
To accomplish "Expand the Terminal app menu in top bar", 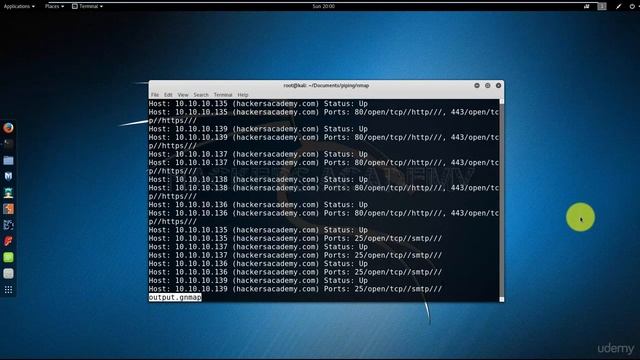I will [x=87, y=6].
